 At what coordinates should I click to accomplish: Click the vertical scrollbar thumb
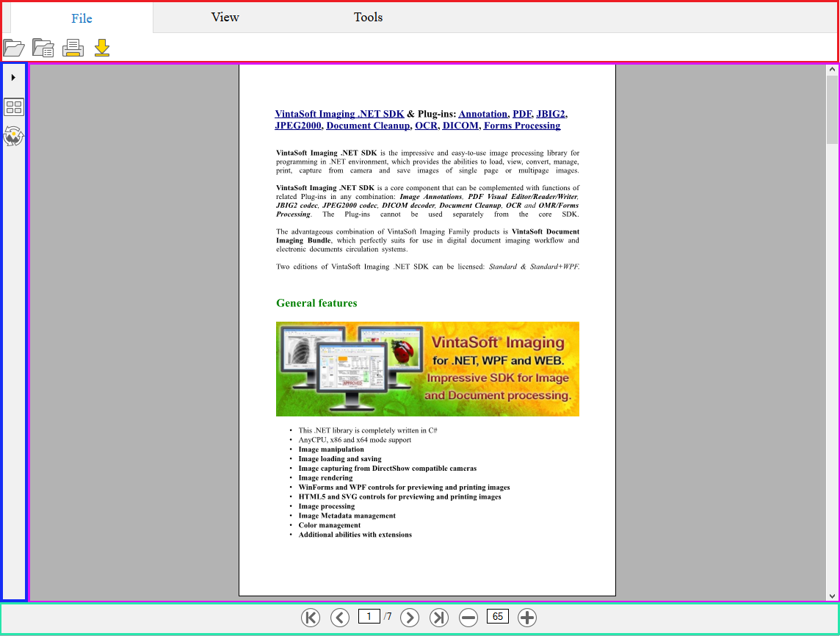(x=832, y=110)
